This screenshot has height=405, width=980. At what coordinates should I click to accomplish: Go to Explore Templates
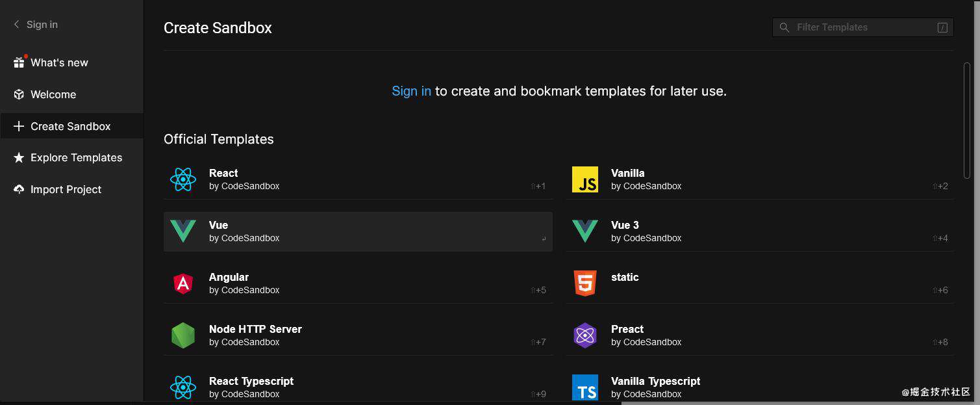point(71,157)
